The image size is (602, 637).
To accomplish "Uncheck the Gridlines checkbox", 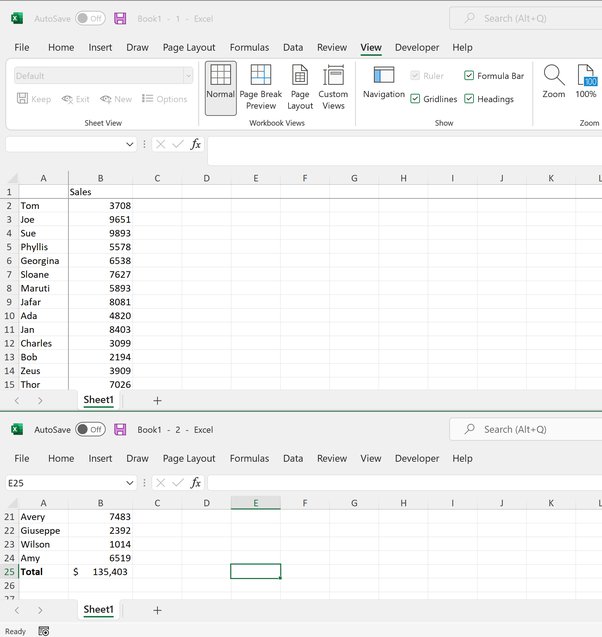I will [415, 99].
